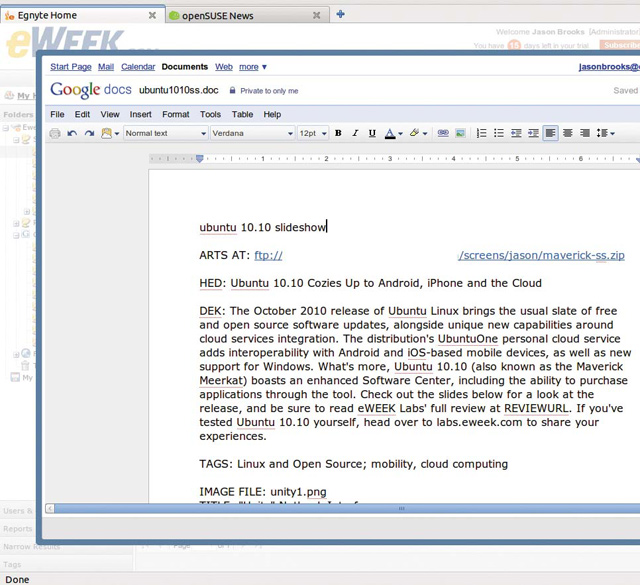Close the Egnyte Home tab
640x585 pixels.
152,16
